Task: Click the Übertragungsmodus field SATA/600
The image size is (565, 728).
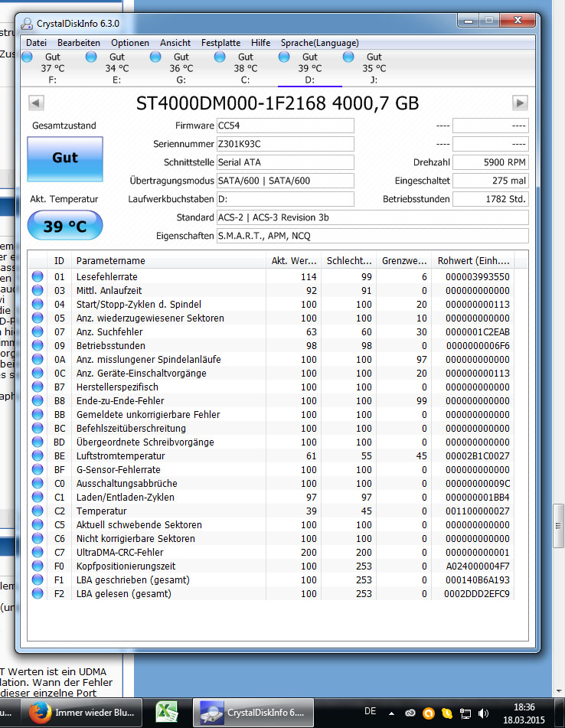Action: (286, 181)
